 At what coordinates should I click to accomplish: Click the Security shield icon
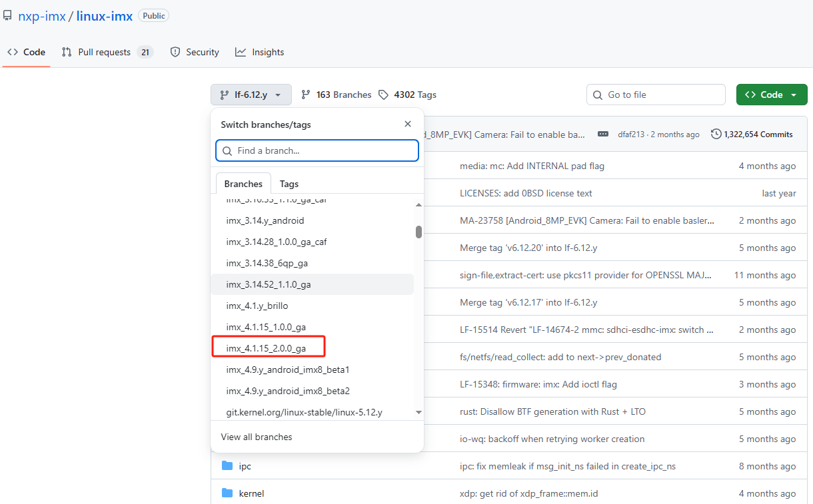pyautogui.click(x=175, y=52)
